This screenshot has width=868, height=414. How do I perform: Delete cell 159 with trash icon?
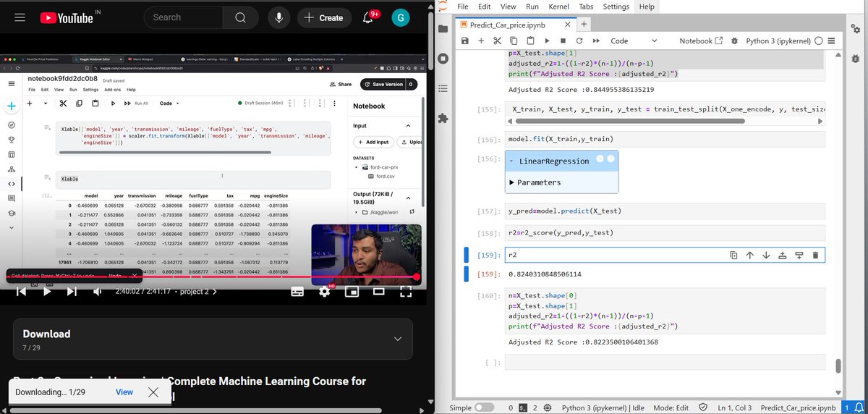point(815,255)
